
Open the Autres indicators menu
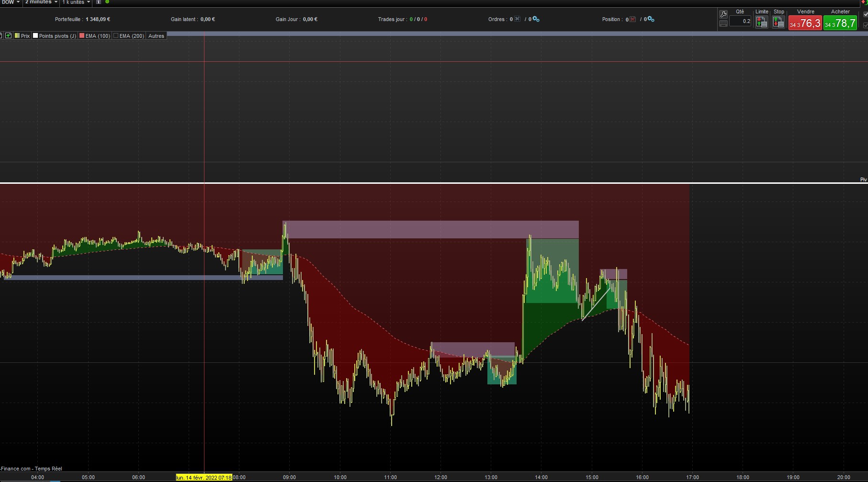[156, 36]
